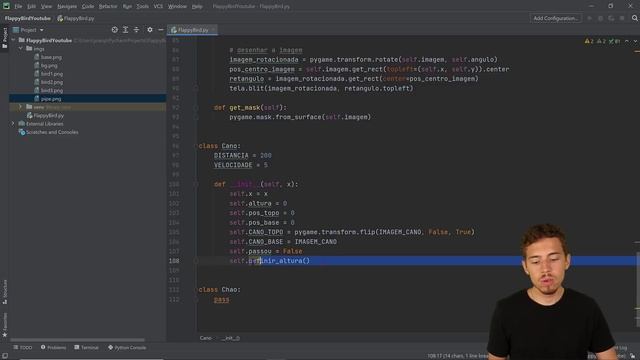Open the Structure side tool window
The image size is (640, 360).
[5, 292]
